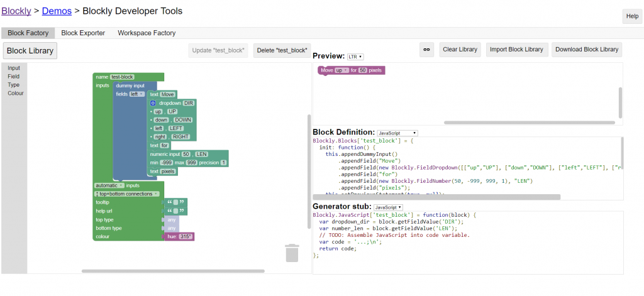Open the Field toolbox category
The height and width of the screenshot is (296, 644).
(14, 77)
